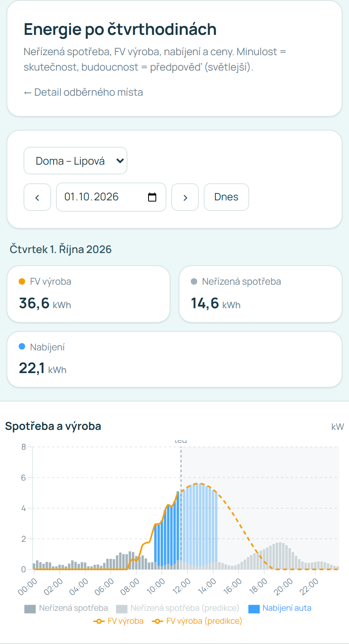Click the value 22,1 kWh
Viewport: 349px width, 644px height.
point(43,368)
